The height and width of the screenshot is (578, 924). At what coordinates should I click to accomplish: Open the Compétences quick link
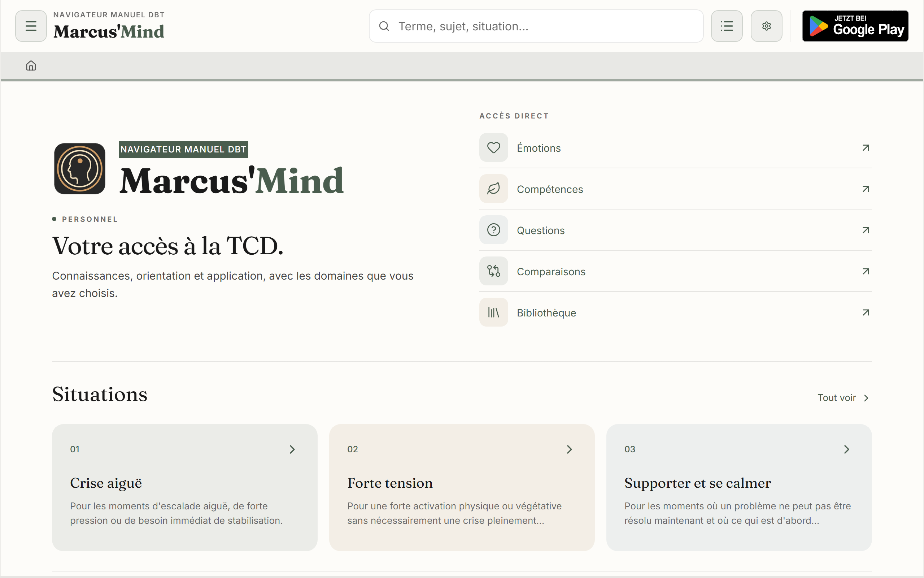[675, 189]
